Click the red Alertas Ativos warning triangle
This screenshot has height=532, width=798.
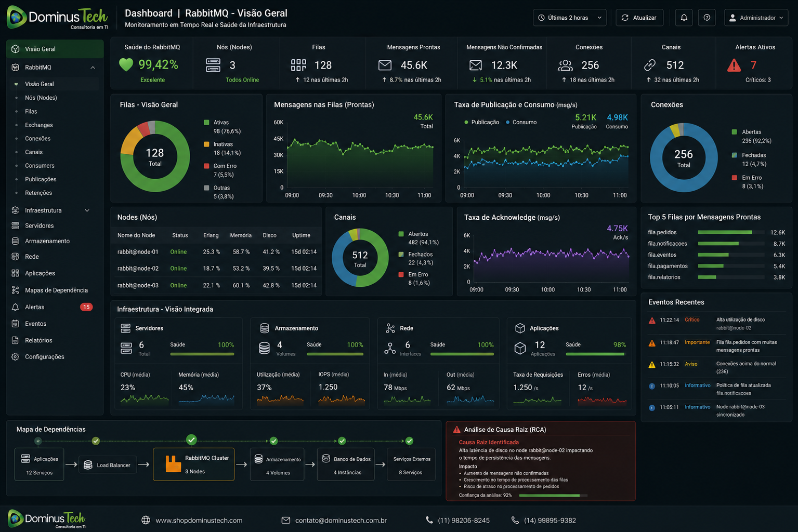click(x=734, y=65)
